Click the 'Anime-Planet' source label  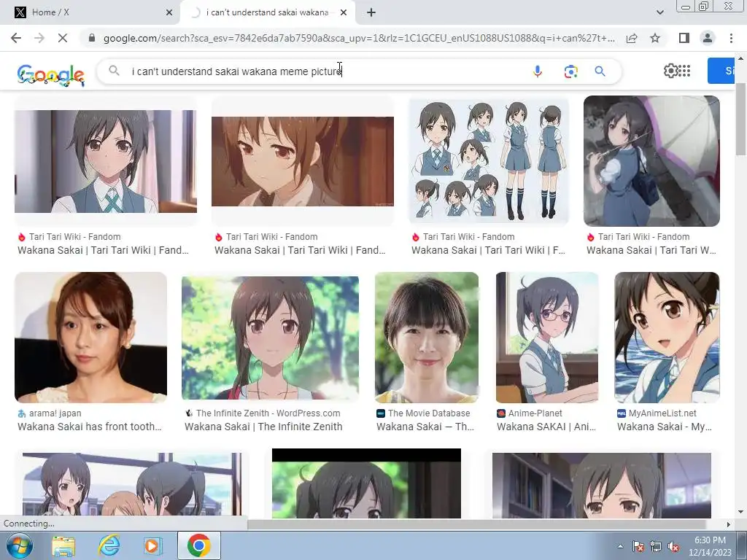point(535,413)
